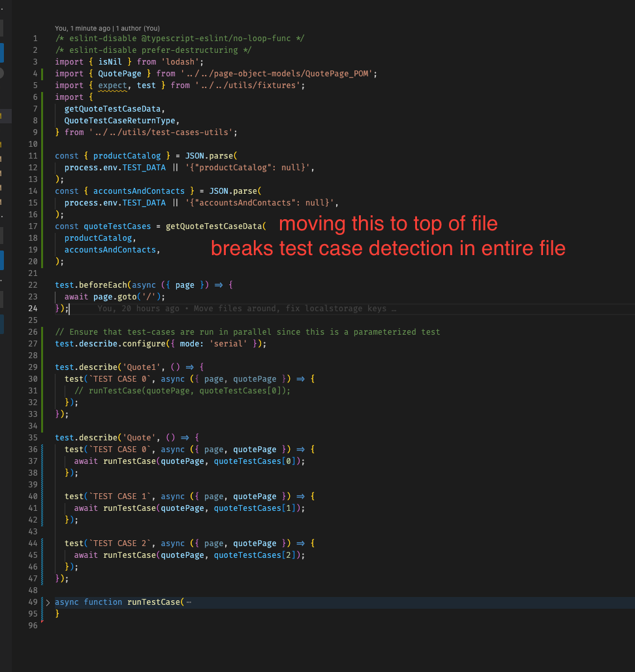Open diff via green gutter bar at line 11

coord(43,156)
